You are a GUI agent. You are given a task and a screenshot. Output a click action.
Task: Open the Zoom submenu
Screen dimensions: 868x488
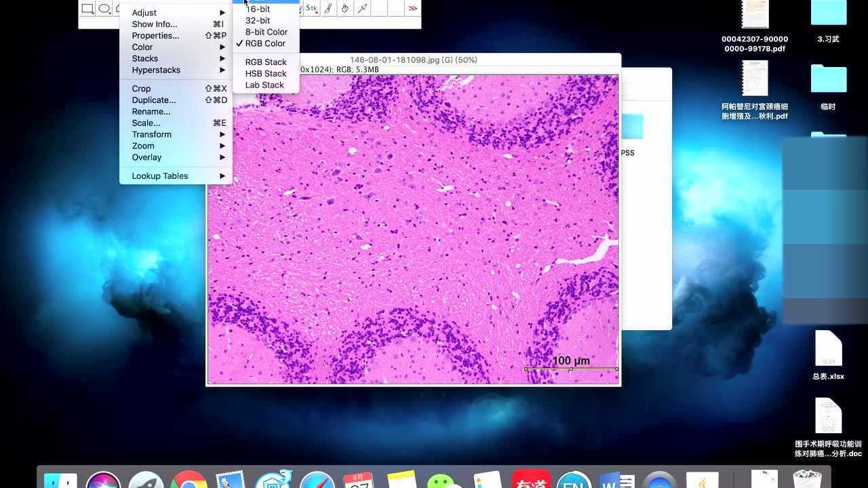click(142, 146)
